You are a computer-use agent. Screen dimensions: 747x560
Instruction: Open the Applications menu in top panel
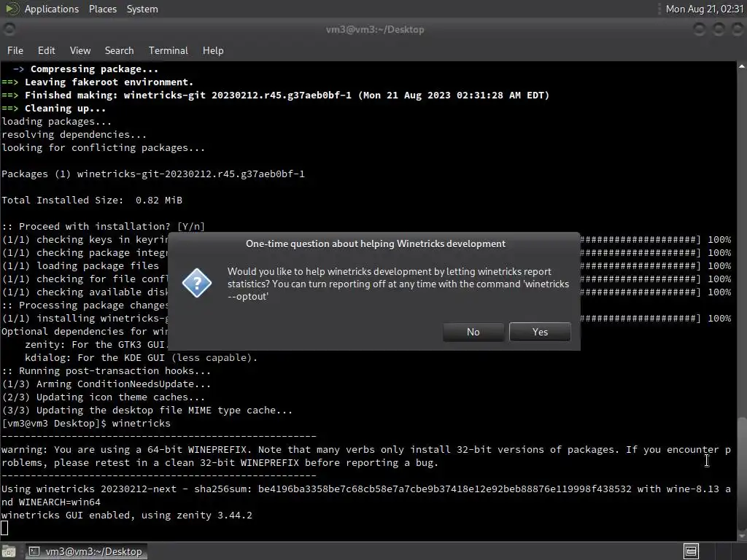click(52, 9)
